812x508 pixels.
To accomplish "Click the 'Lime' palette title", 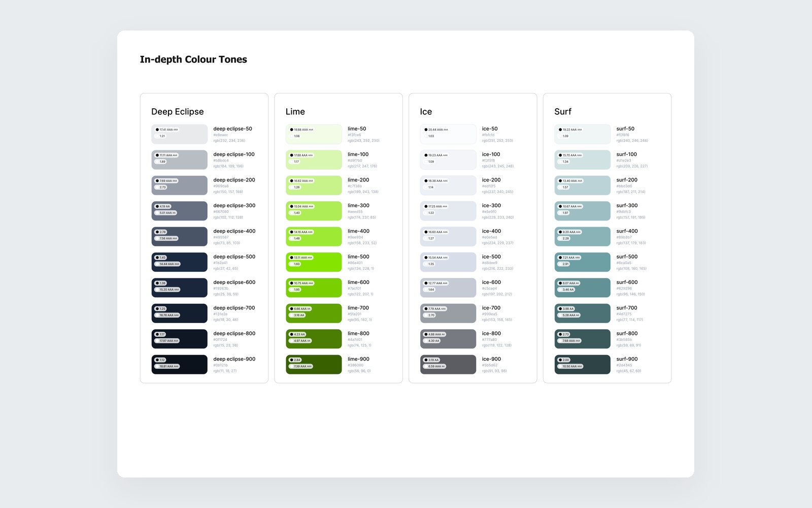I will click(x=295, y=112).
